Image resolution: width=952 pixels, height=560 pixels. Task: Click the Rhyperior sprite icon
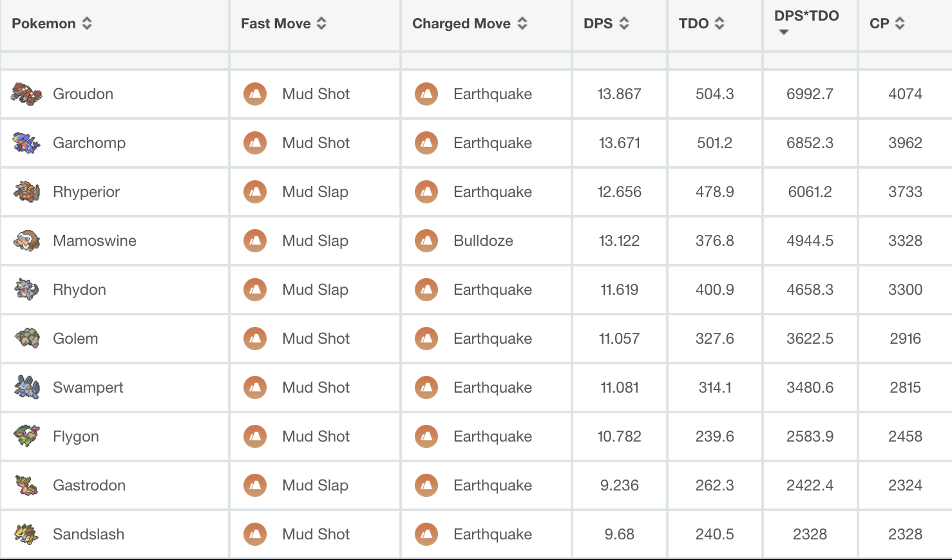(x=26, y=192)
